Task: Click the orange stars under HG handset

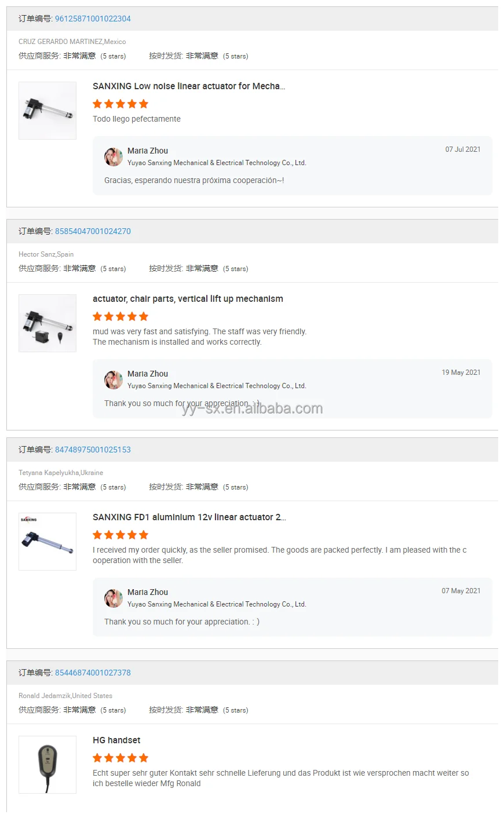Action: [120, 758]
